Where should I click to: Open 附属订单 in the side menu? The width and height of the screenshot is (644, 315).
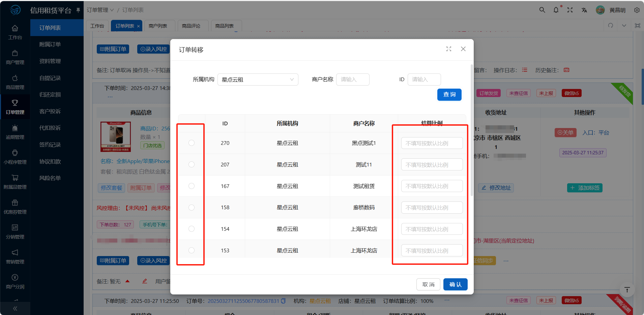[50, 44]
